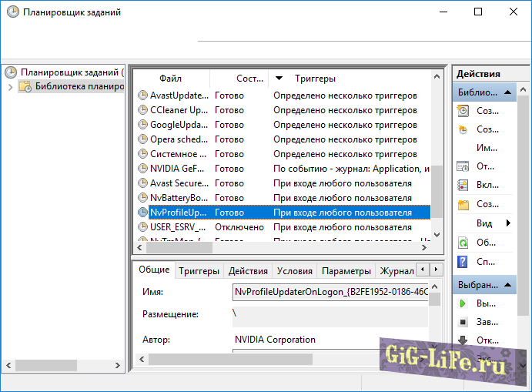The height and width of the screenshot is (392, 532).
Task: Click the blue Help question mark icon
Action: [463, 261]
